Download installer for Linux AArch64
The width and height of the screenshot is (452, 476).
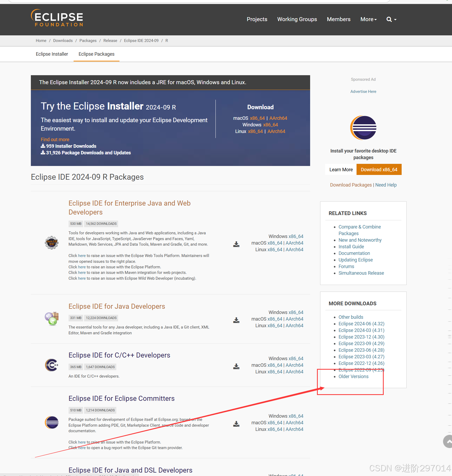[276, 131]
